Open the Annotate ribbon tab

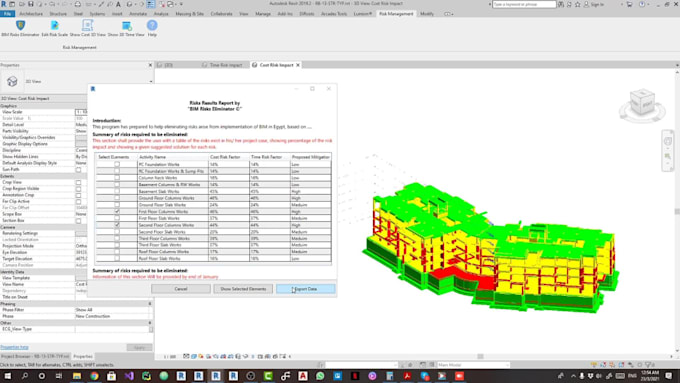(138, 14)
